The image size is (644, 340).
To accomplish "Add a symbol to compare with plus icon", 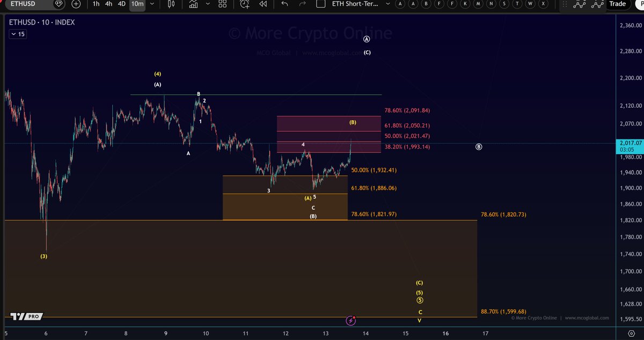I will coord(76,4).
